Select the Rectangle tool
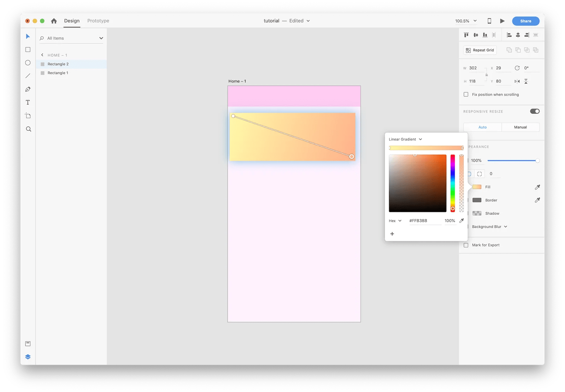Screen dimensions: 565x392 point(28,50)
